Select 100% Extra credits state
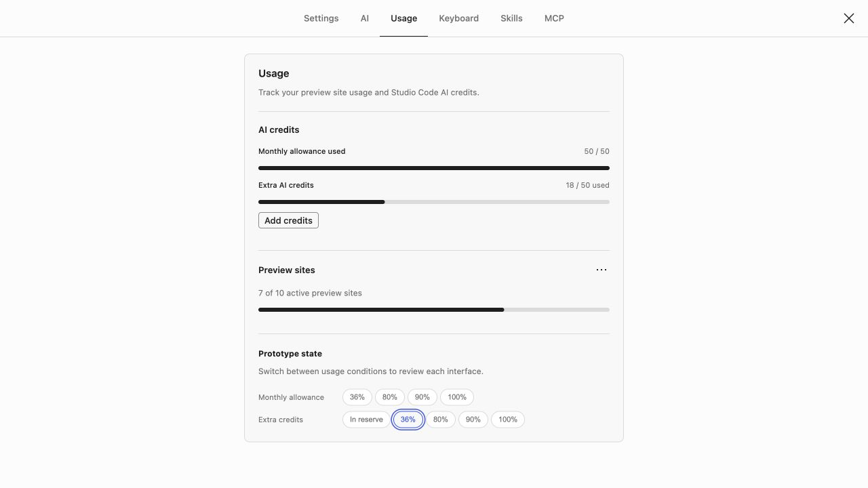Viewport: 868px width, 488px height. point(508,420)
